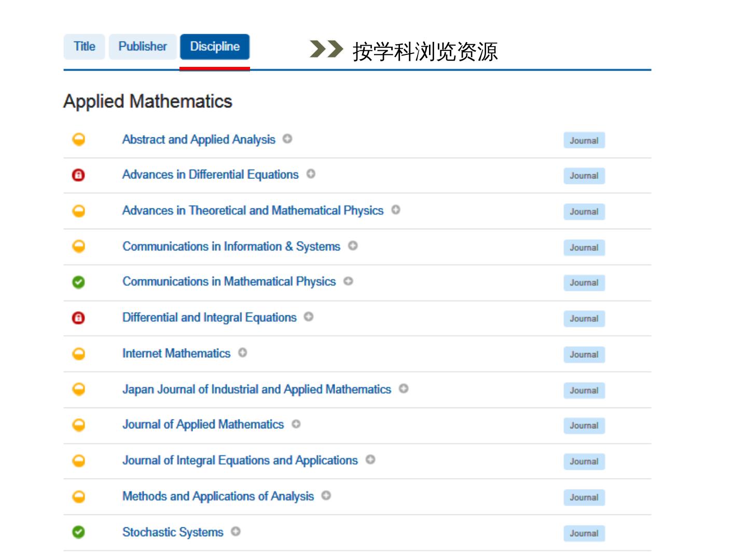Expand Communications in Information & Systems details

pos(353,245)
